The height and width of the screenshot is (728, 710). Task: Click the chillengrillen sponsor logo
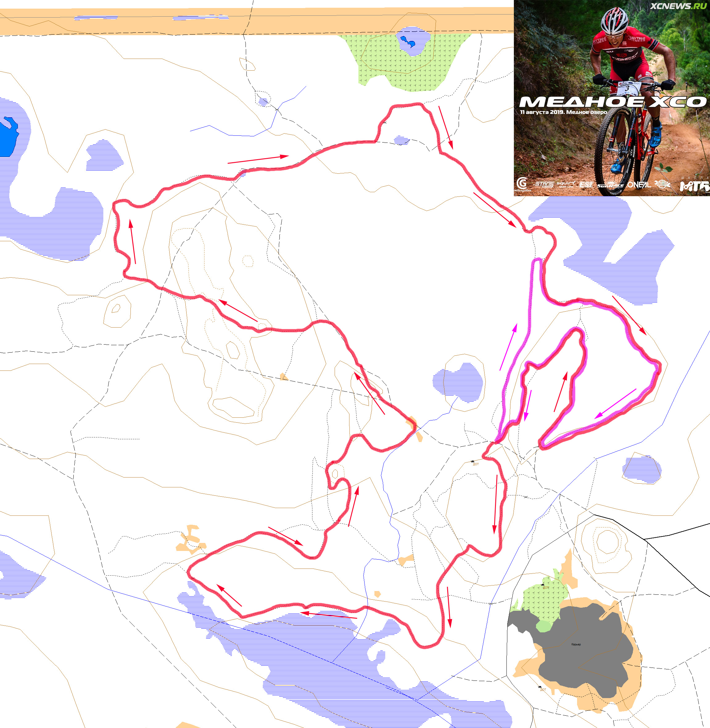[x=523, y=184]
